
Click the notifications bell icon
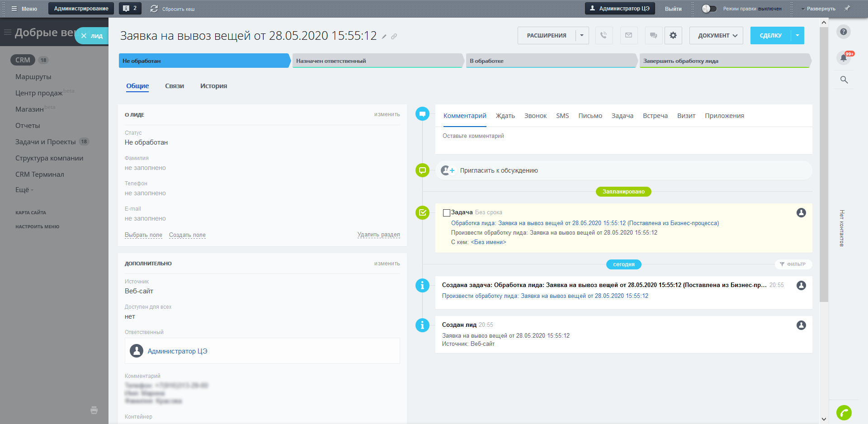843,58
